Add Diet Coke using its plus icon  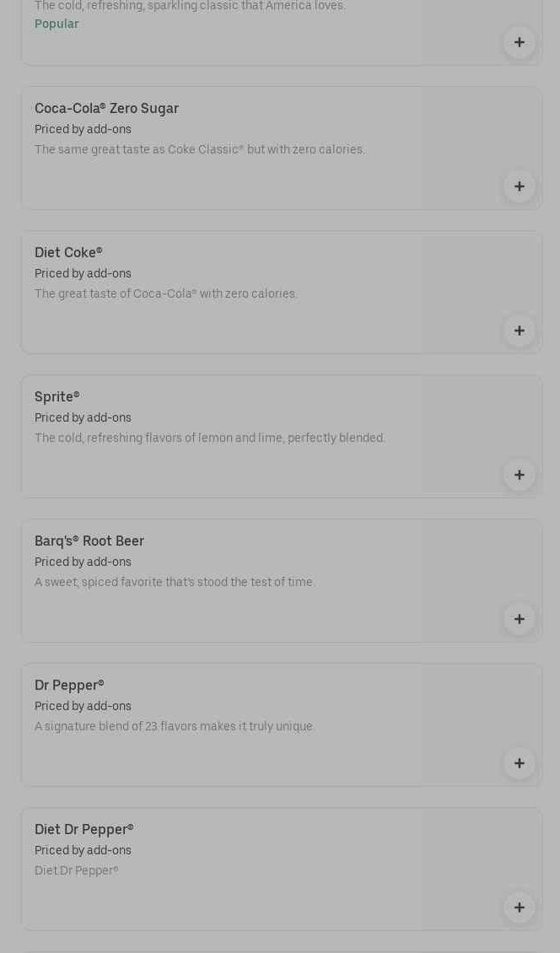[x=519, y=331]
